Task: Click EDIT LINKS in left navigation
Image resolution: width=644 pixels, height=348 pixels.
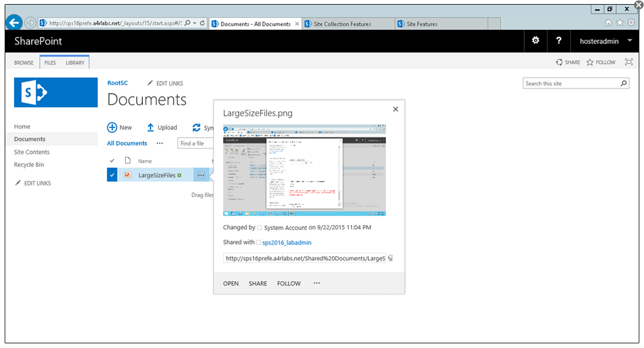Action: tap(33, 183)
